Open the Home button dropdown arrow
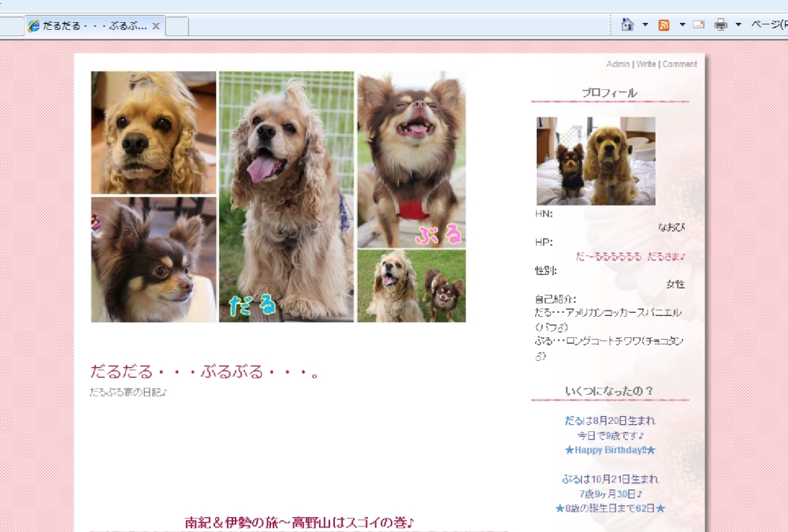788x532 pixels. (x=645, y=24)
